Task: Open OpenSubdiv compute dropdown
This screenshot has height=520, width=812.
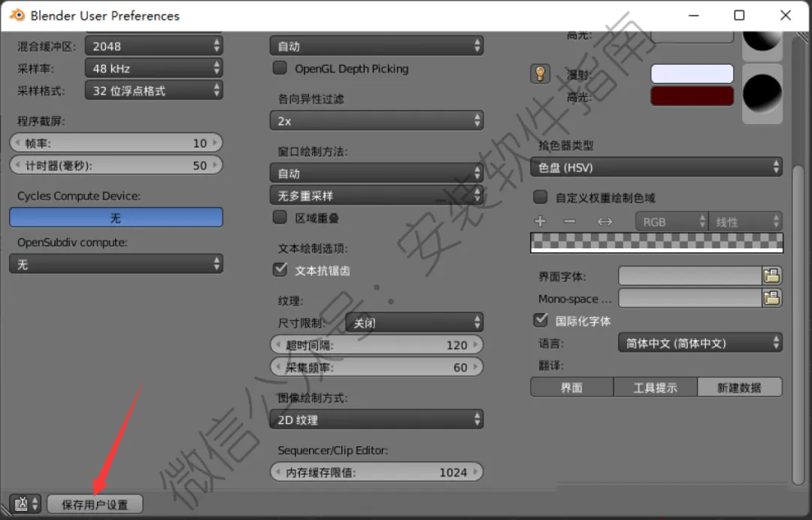Action: pyautogui.click(x=116, y=264)
